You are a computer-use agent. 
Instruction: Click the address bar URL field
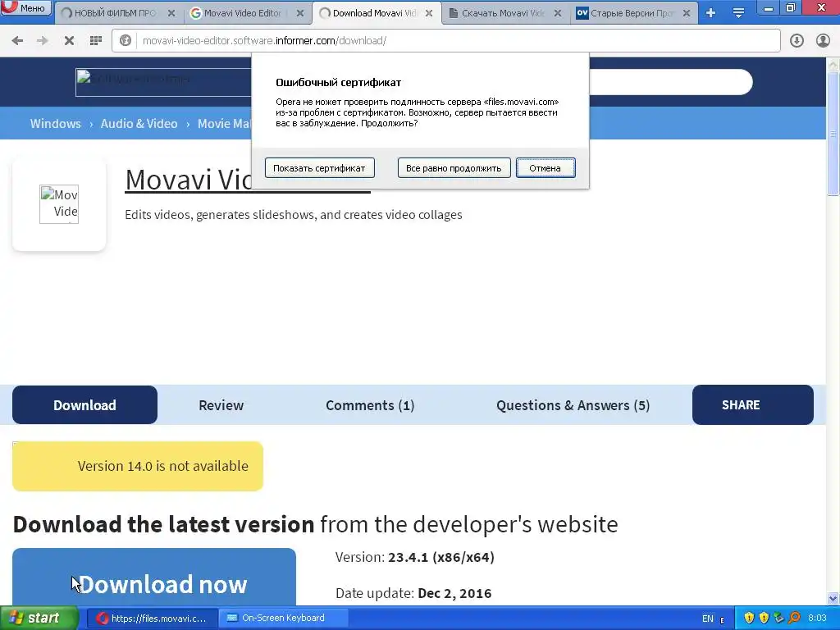click(445, 41)
